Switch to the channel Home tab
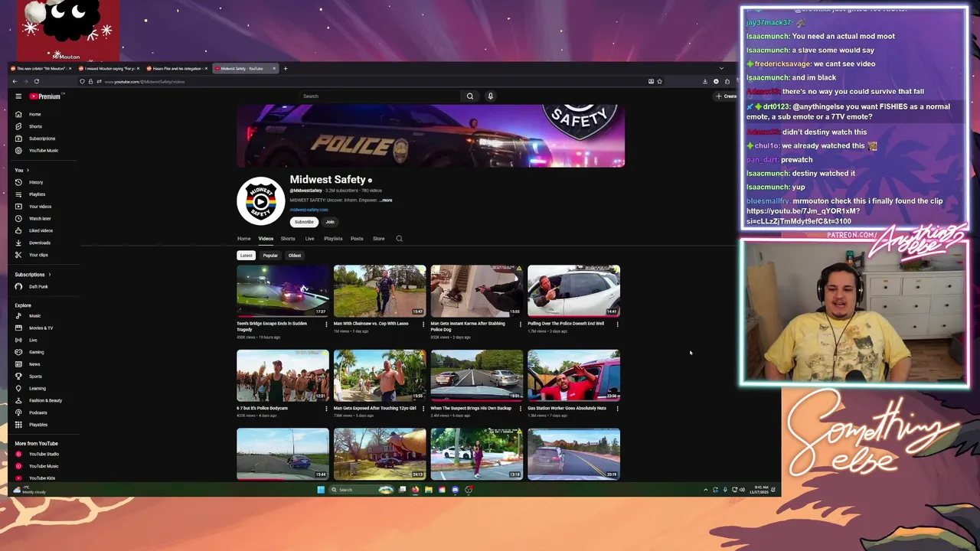Viewport: 980px width, 551px height. pos(243,239)
